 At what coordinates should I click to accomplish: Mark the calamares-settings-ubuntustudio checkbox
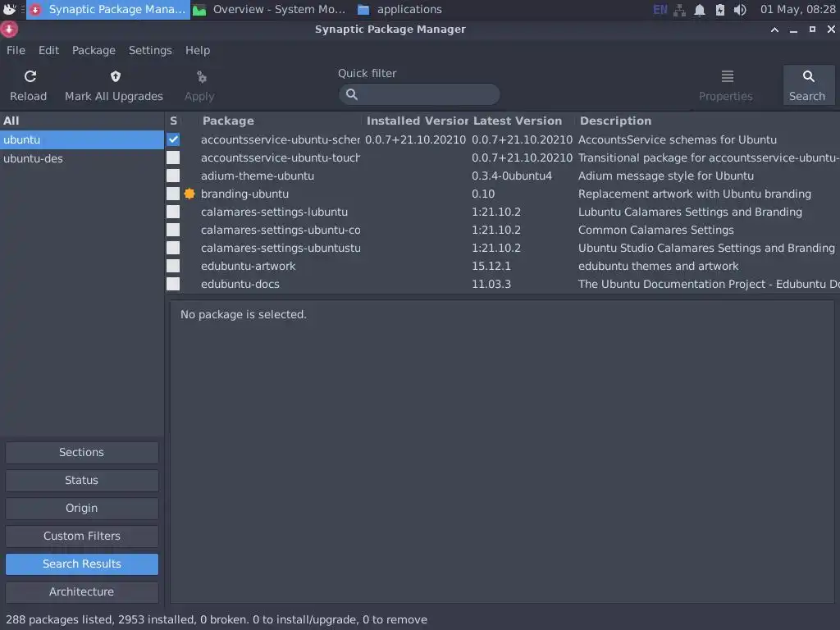[173, 248]
